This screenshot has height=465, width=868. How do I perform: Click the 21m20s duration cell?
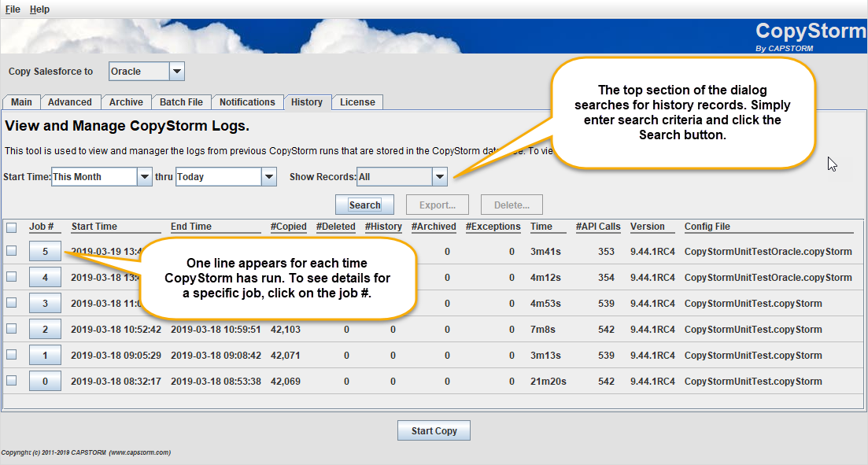tap(548, 382)
